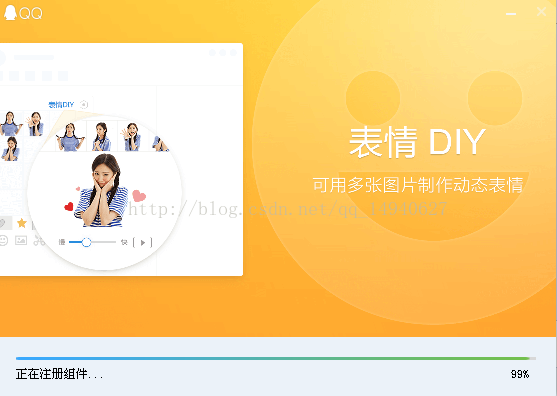Viewport: 557px width, 396px height.
Task: Click the smiley emoji icon in chat toolbar
Action: tap(3, 240)
